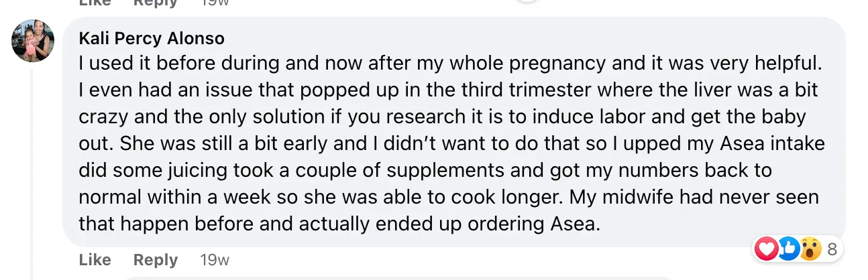This screenshot has height=280, width=868.
Task: Open the reaction count of 8
Action: coord(832,250)
